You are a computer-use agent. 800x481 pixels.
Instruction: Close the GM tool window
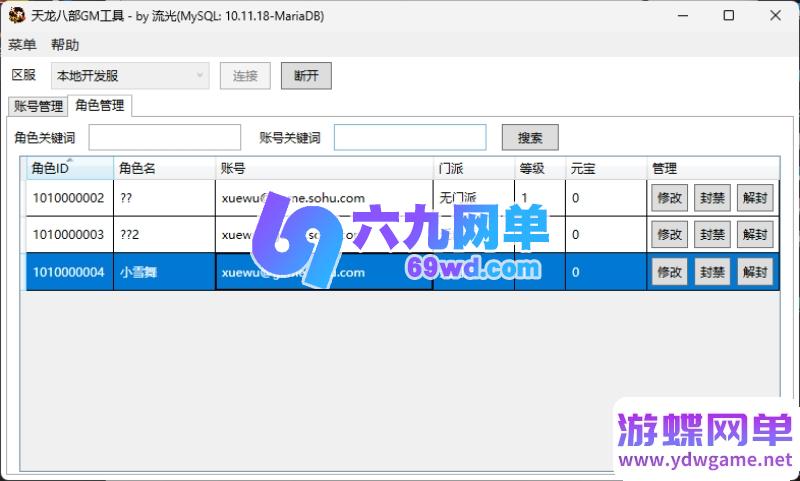[x=776, y=15]
